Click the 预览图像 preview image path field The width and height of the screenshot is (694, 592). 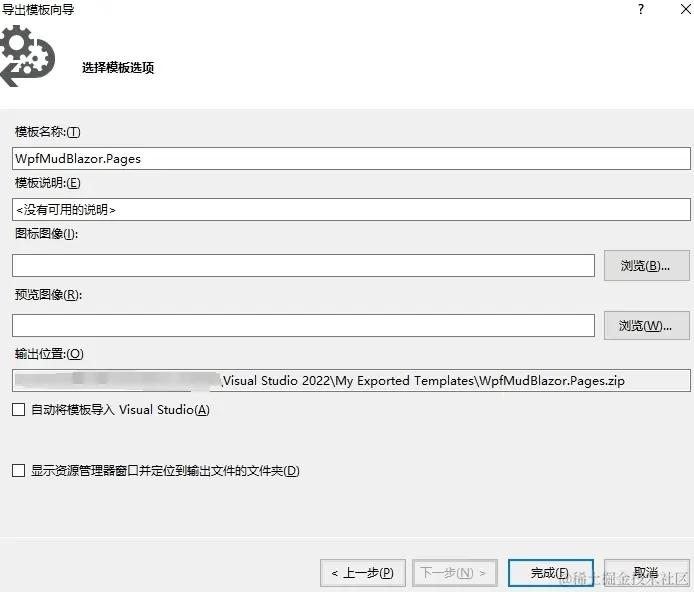303,326
